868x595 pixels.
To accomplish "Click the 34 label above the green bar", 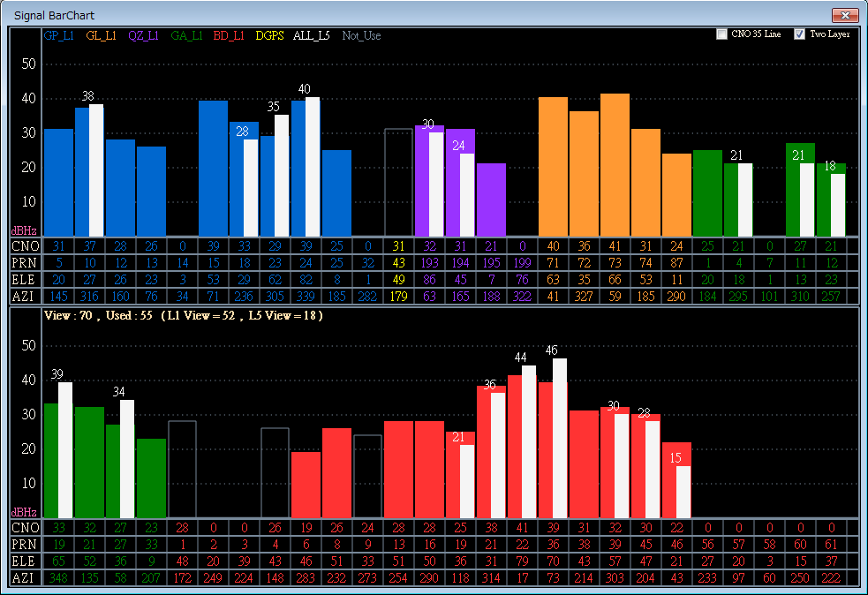I will [119, 392].
